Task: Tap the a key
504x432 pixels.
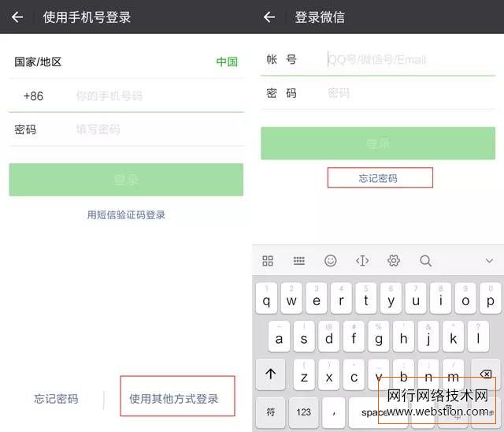Action: click(279, 337)
